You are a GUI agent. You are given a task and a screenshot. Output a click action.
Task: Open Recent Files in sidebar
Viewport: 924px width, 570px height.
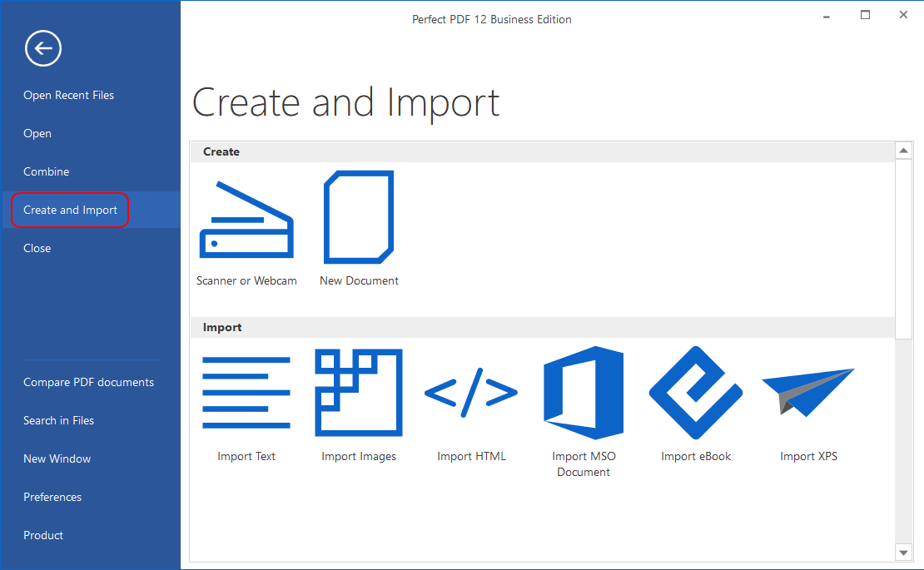[69, 96]
